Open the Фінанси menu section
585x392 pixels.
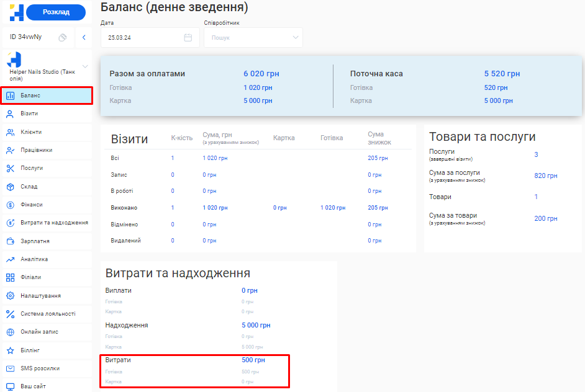tap(31, 205)
